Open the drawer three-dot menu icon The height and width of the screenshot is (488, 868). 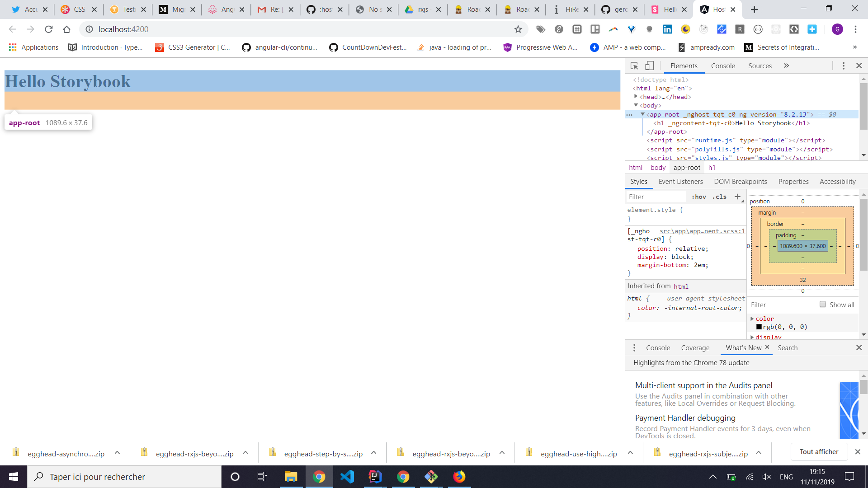click(x=634, y=347)
